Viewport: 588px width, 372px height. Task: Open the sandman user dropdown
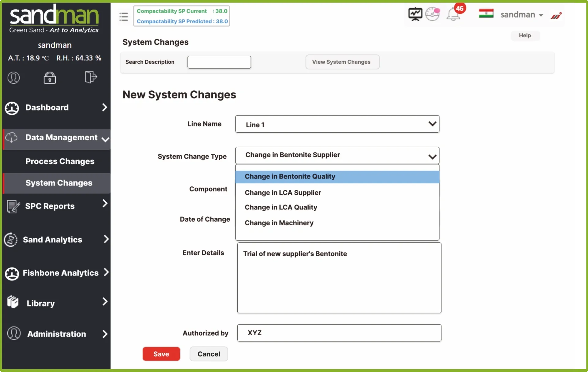[x=522, y=15]
